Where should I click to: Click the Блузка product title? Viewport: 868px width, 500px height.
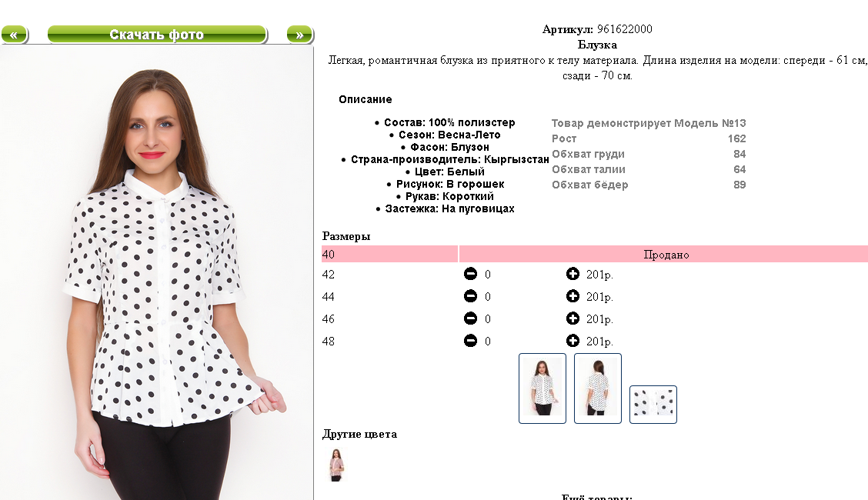coord(597,45)
